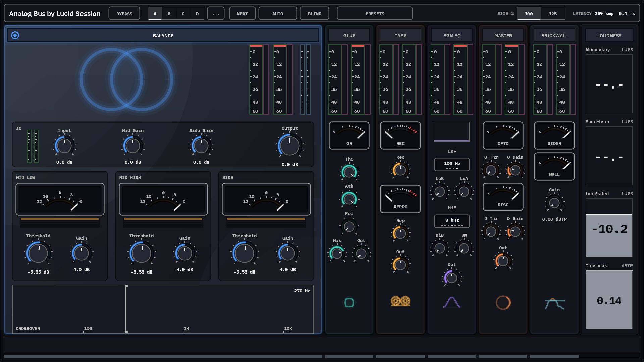The image size is (644, 362).
Task: Click the WALL meter in Brickwall
Action: coord(554,167)
